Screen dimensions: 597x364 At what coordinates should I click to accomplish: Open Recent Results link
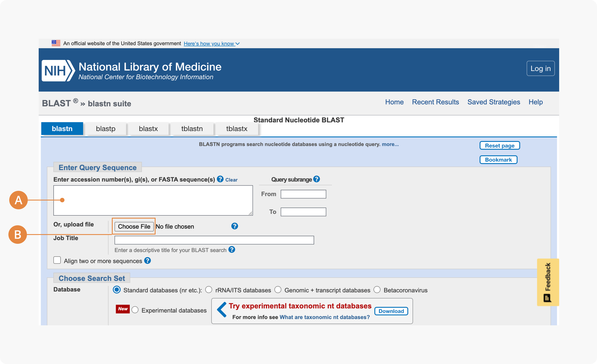tap(435, 102)
